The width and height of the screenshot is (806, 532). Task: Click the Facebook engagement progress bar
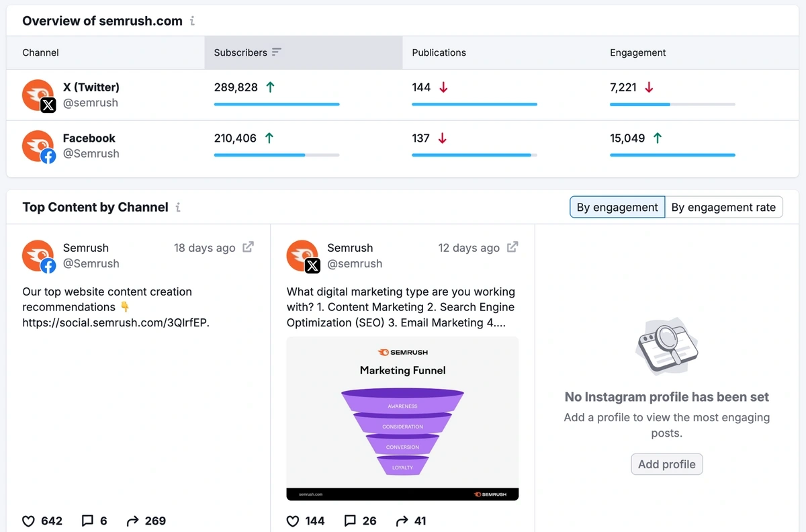pyautogui.click(x=672, y=155)
